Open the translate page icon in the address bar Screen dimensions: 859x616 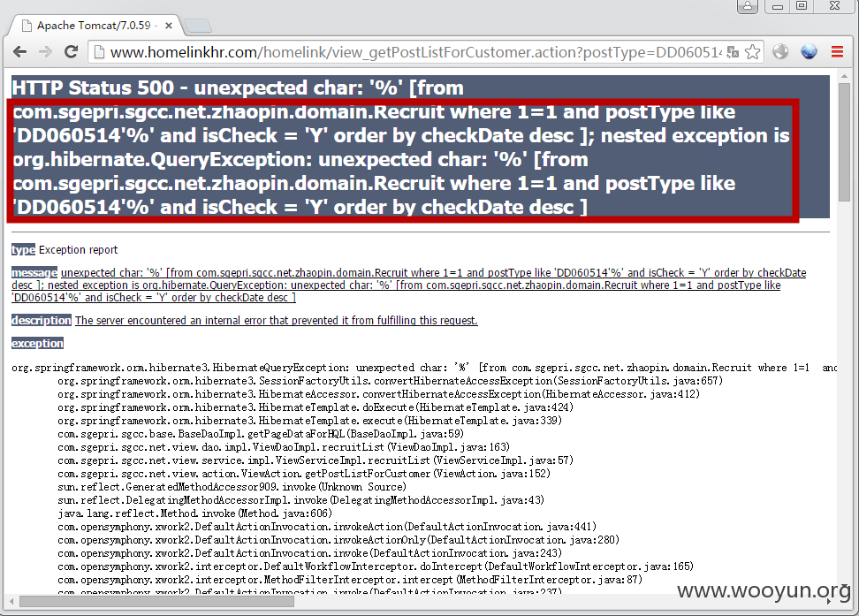[733, 53]
